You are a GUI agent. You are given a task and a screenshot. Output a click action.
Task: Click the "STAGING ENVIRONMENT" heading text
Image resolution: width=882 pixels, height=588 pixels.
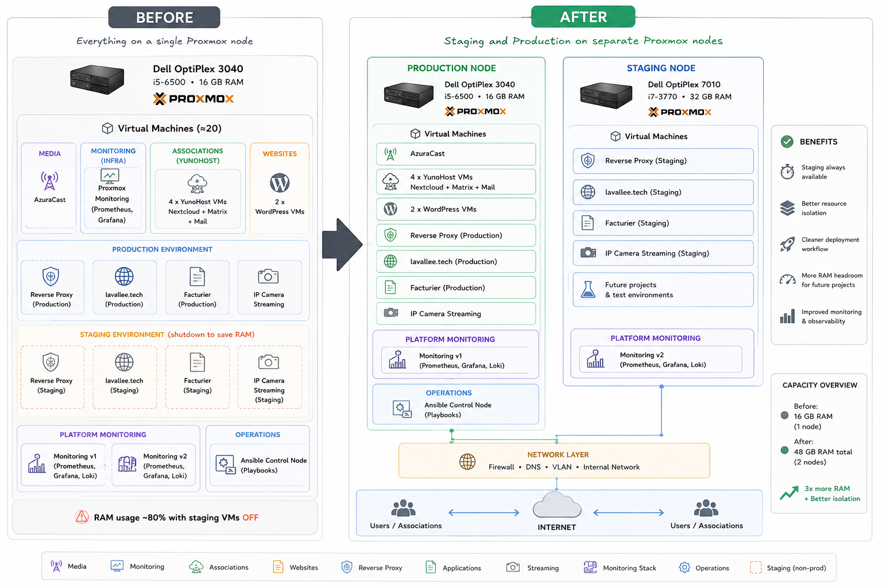(x=122, y=335)
